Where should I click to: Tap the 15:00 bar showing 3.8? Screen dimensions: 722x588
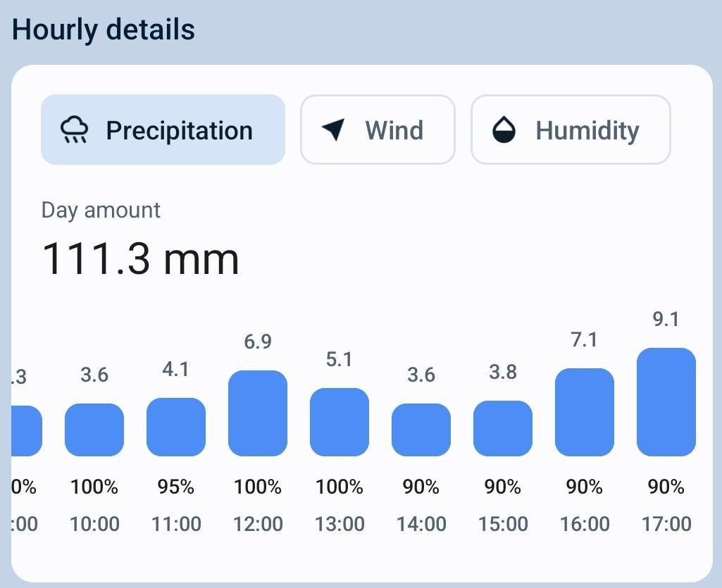coord(503,428)
